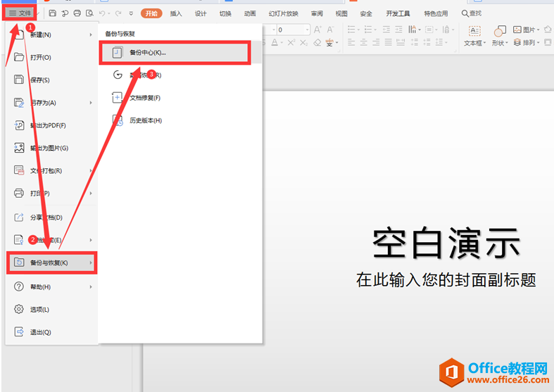This screenshot has height=392, width=554.
Task: Click Exit (退出) in file menu
Action: (x=40, y=332)
